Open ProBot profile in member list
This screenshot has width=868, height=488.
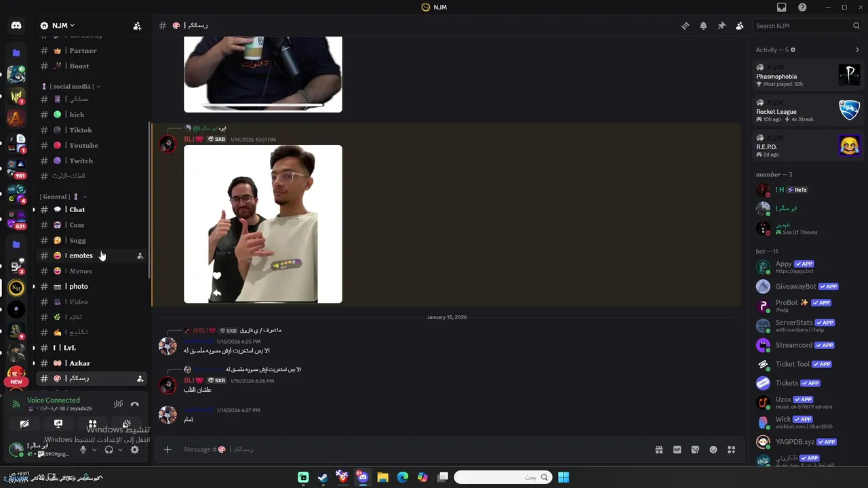(x=808, y=306)
